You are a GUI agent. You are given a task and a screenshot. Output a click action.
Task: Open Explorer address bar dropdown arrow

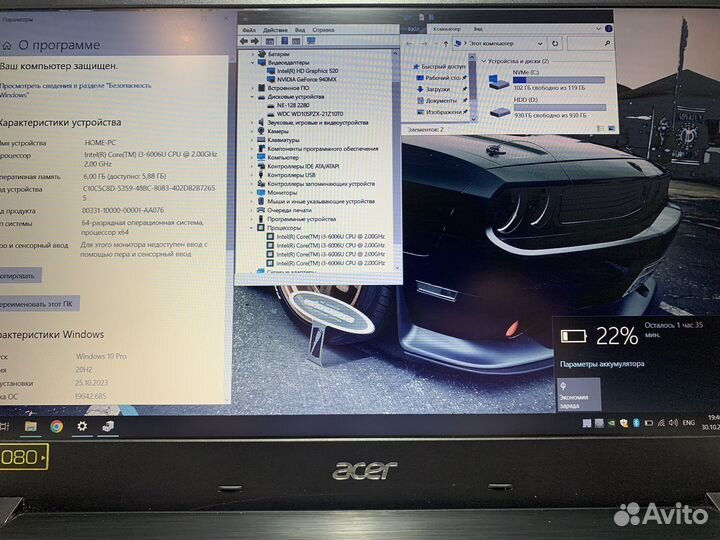click(540, 44)
